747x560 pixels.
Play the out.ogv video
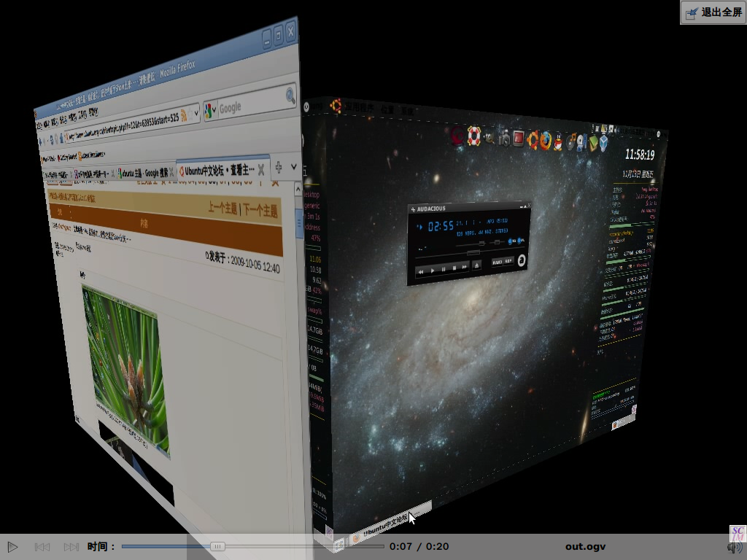(13, 547)
